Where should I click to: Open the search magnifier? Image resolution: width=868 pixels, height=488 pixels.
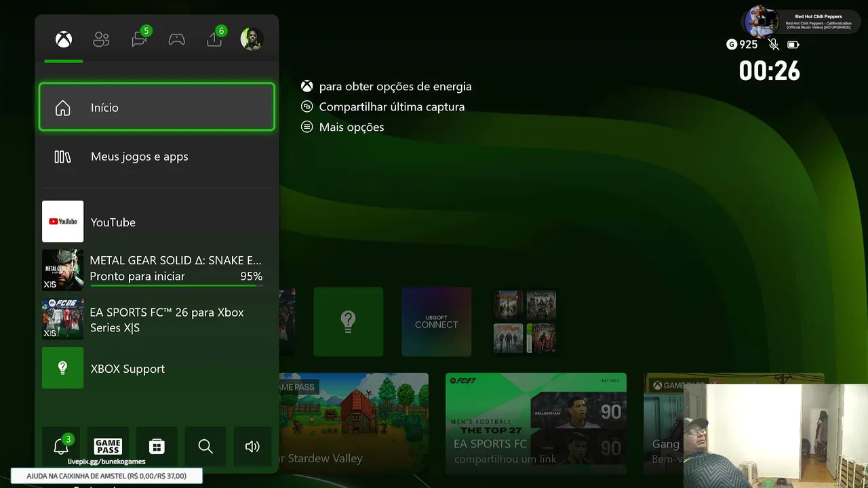205,446
